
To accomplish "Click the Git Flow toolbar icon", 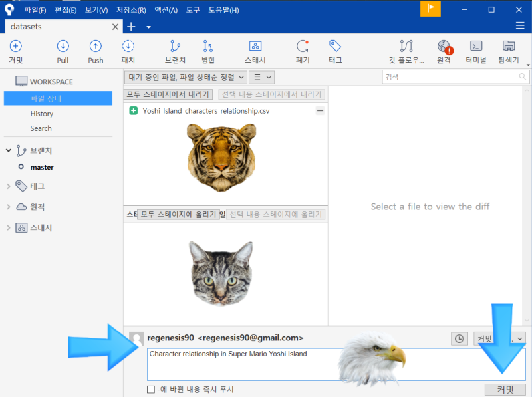I will (x=406, y=49).
